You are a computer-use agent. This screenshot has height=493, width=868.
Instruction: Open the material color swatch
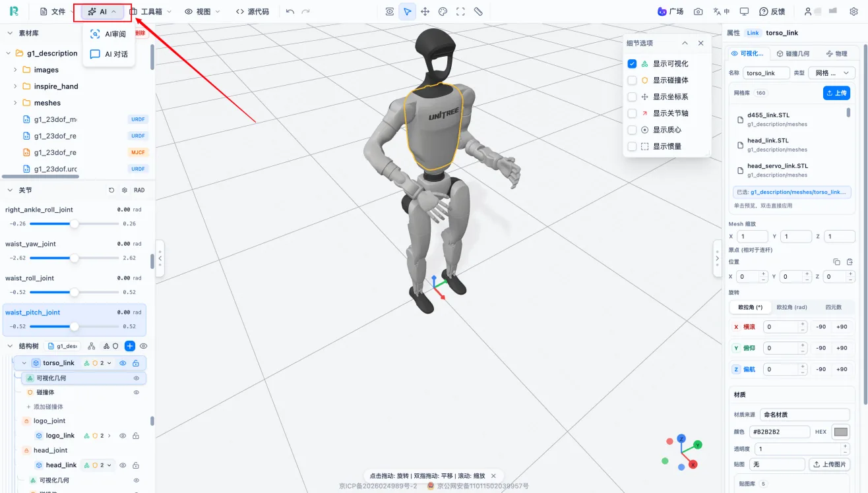point(841,432)
